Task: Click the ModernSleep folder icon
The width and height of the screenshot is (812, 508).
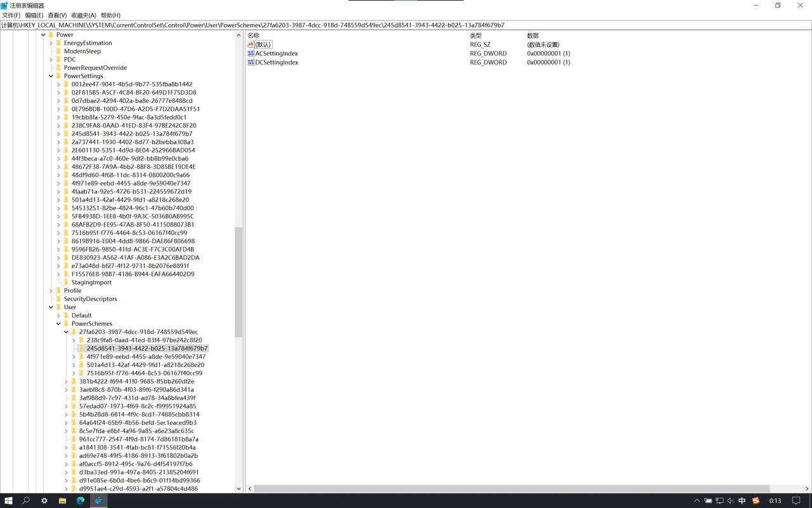Action: tap(58, 51)
